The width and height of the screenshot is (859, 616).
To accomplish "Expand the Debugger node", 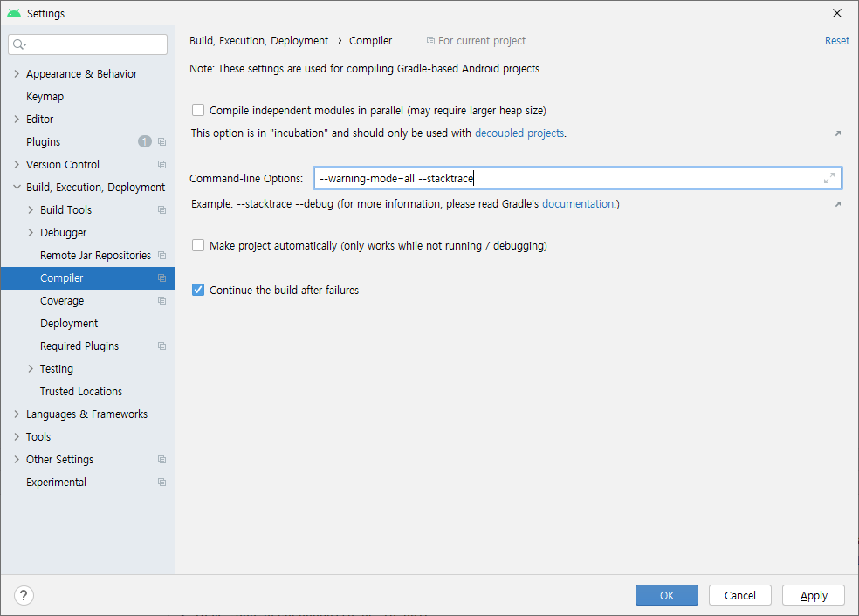I will [x=31, y=233].
